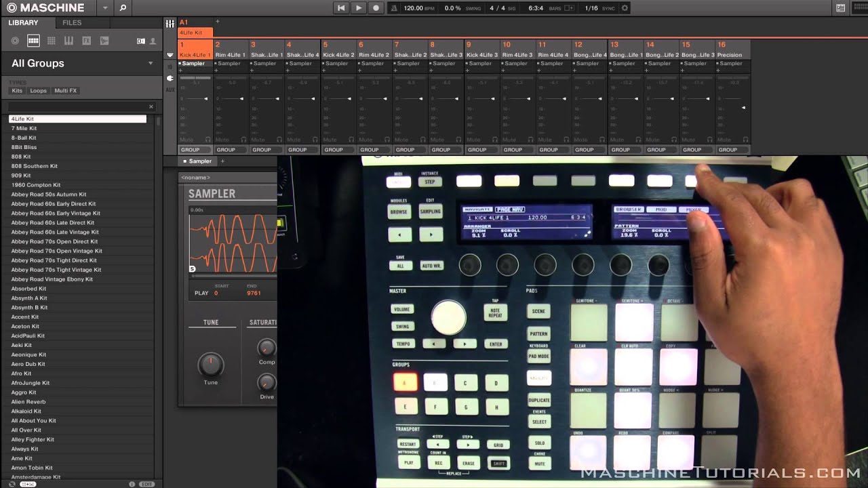Mute the Kick 4Life 1 channel
868x488 pixels.
(186, 140)
